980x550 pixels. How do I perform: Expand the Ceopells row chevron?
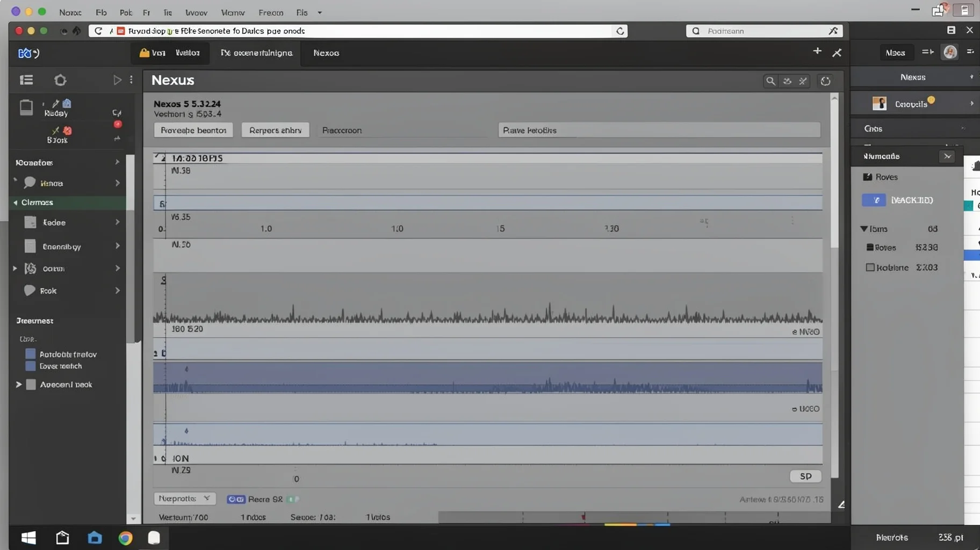(x=971, y=103)
